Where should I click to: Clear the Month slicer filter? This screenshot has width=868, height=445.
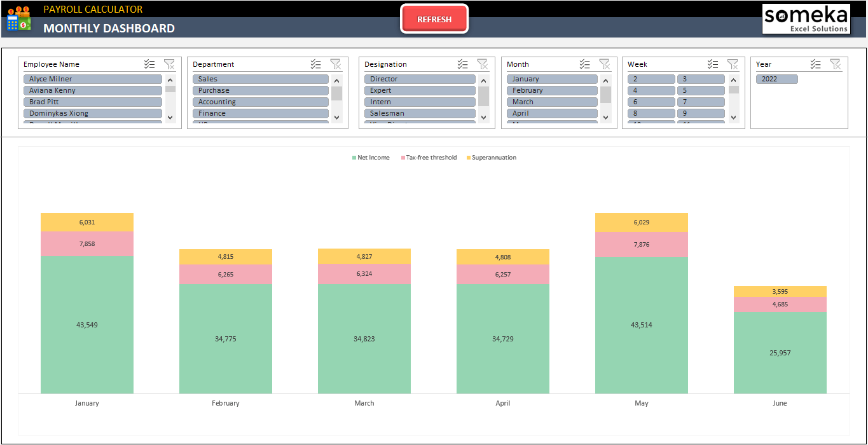coord(605,64)
